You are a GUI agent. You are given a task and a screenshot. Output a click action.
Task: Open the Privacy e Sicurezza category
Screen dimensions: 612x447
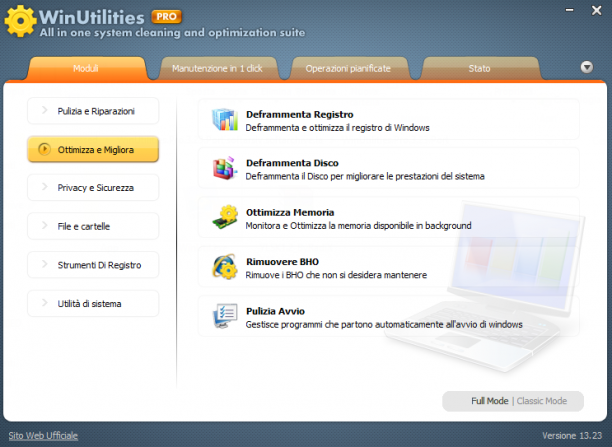click(x=93, y=187)
